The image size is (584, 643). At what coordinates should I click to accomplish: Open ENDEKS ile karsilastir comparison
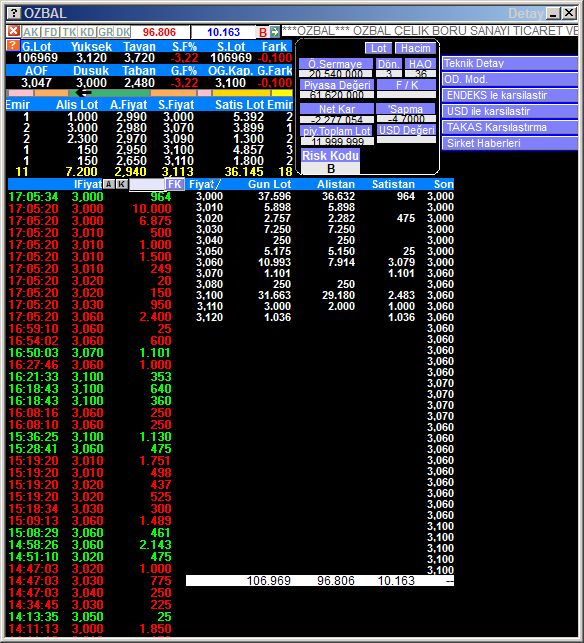click(x=510, y=95)
